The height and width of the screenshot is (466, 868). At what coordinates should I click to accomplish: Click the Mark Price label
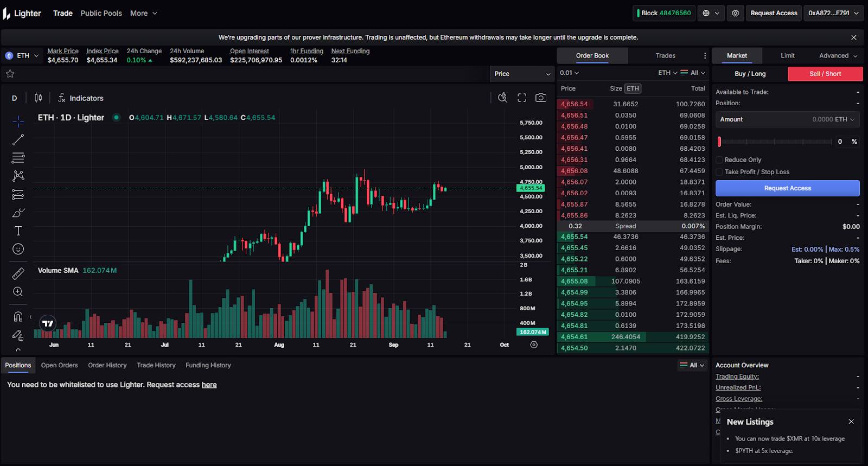click(x=63, y=51)
